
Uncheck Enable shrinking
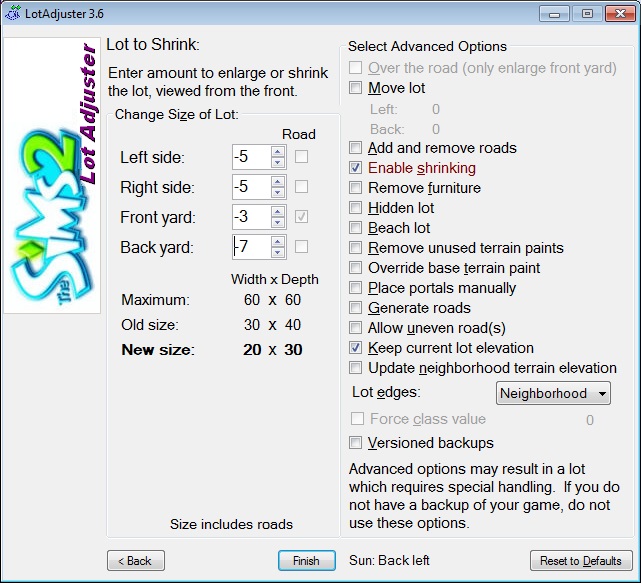(x=355, y=168)
